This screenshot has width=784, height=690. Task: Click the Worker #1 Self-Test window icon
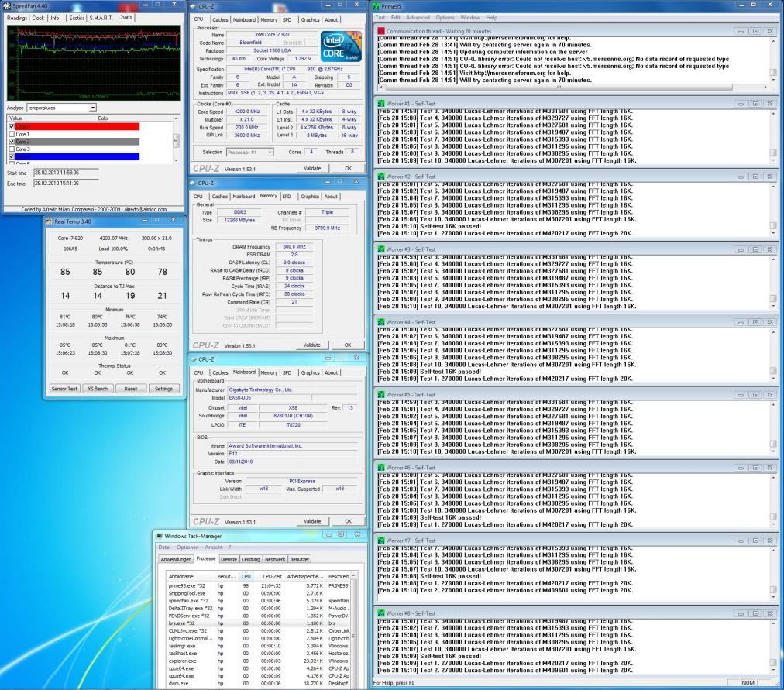(381, 104)
